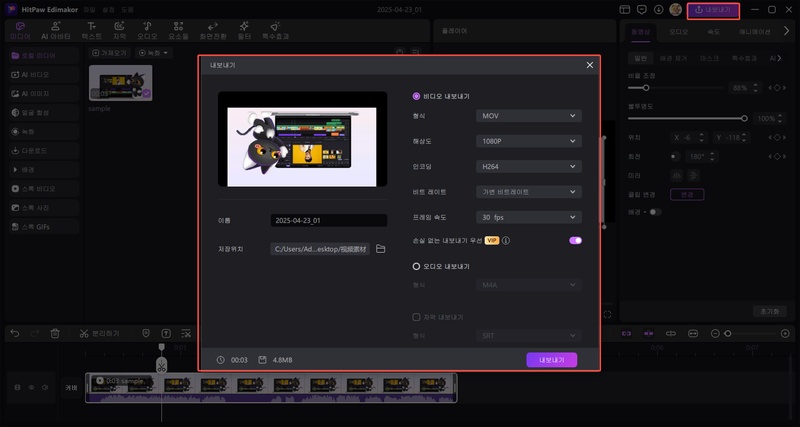Image resolution: width=800 pixels, height=427 pixels.
Task: Switch to the 애니메이션 properties tab
Action: click(755, 31)
